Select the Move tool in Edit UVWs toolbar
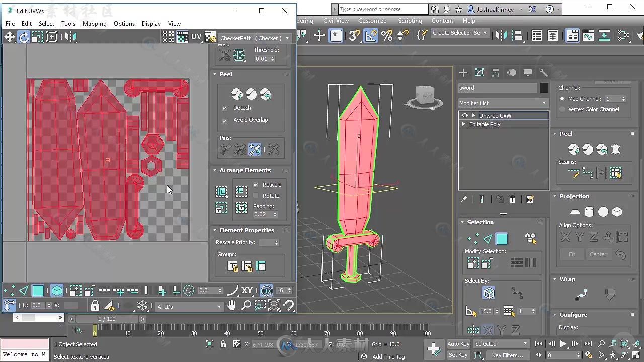Screen dimensions: 644x362 [x=10, y=37]
